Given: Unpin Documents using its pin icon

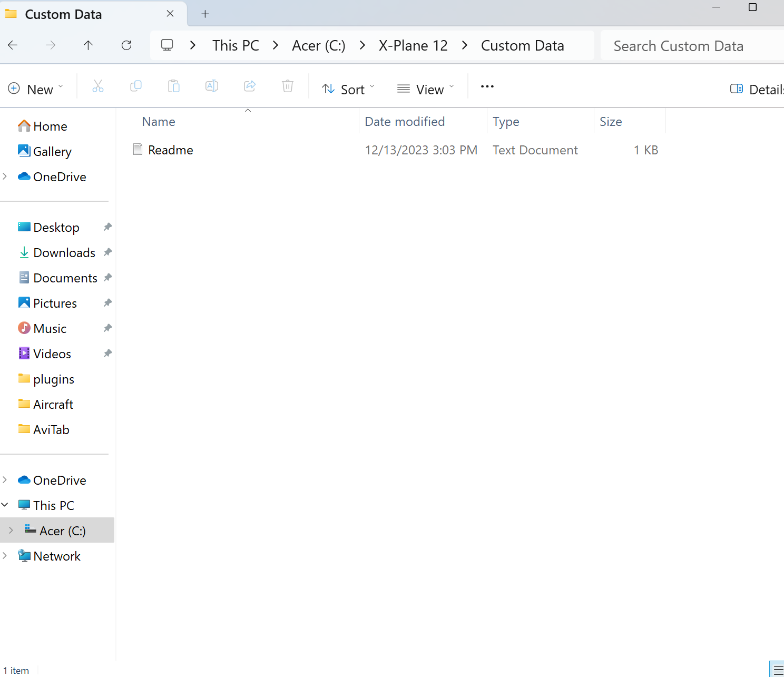Looking at the screenshot, I should pyautogui.click(x=107, y=278).
